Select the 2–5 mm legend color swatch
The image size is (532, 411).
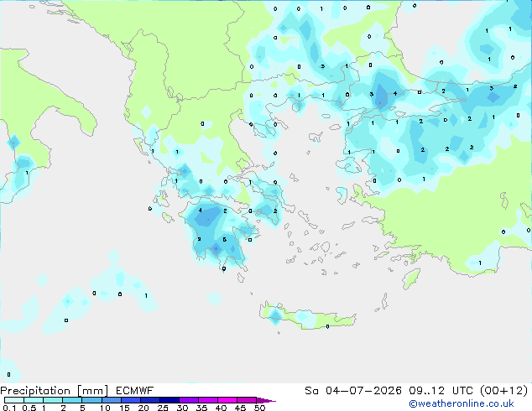point(72,400)
